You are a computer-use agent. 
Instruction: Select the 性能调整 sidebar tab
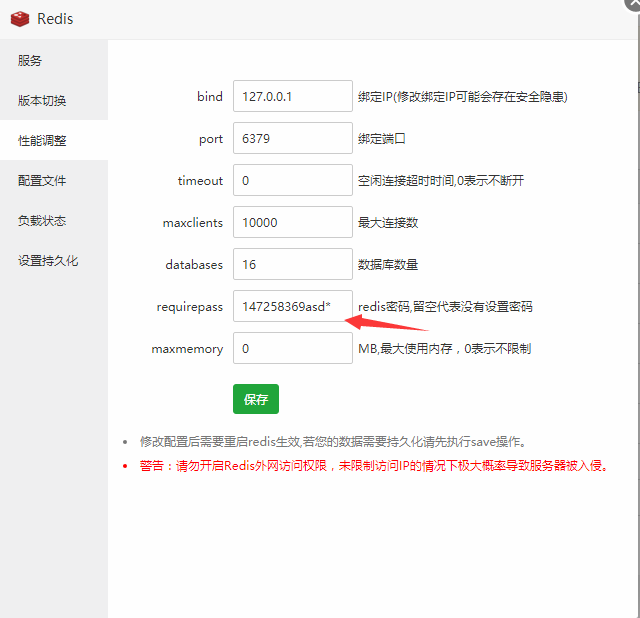point(42,141)
